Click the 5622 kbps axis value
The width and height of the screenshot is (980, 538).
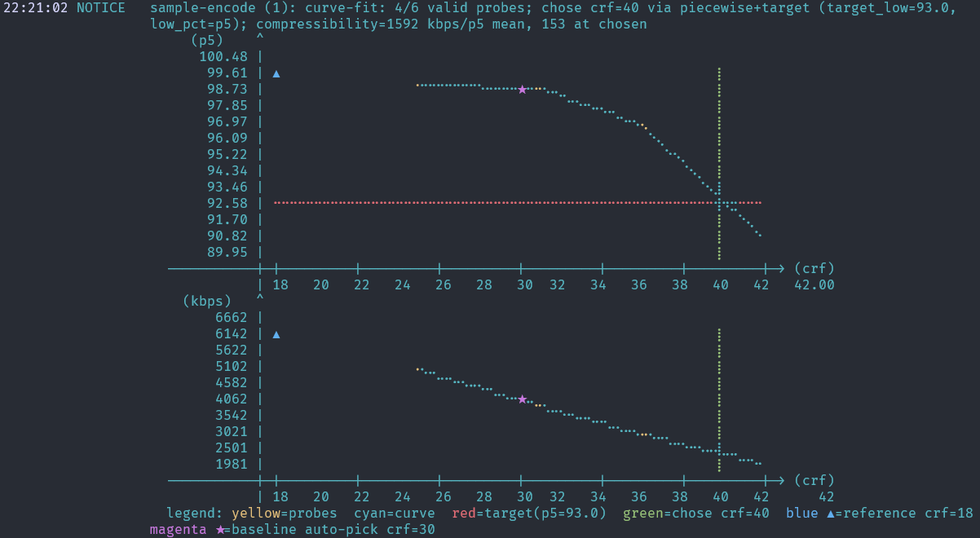(232, 351)
